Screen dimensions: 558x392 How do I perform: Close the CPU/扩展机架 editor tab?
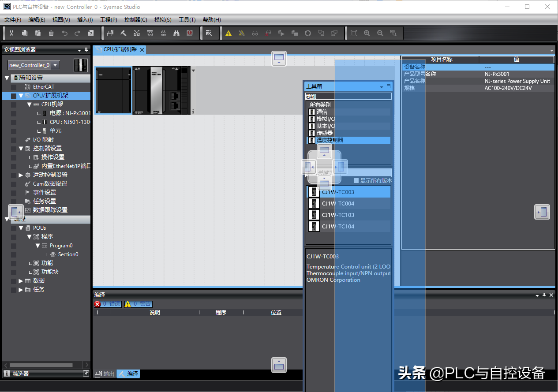142,50
